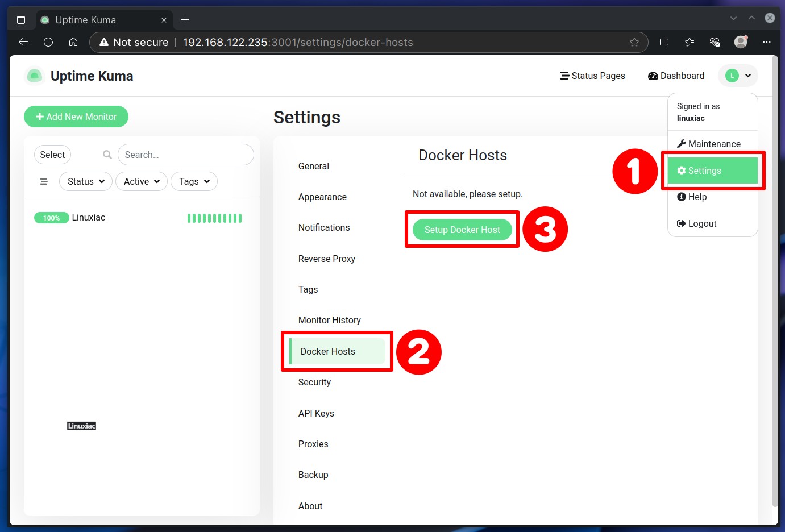785x532 pixels.
Task: Open Settings from profile menu
Action: click(713, 171)
